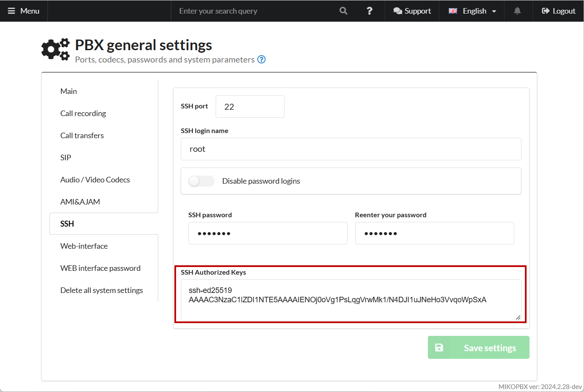Switch to the Call recording tab
The image size is (584, 392).
[83, 114]
